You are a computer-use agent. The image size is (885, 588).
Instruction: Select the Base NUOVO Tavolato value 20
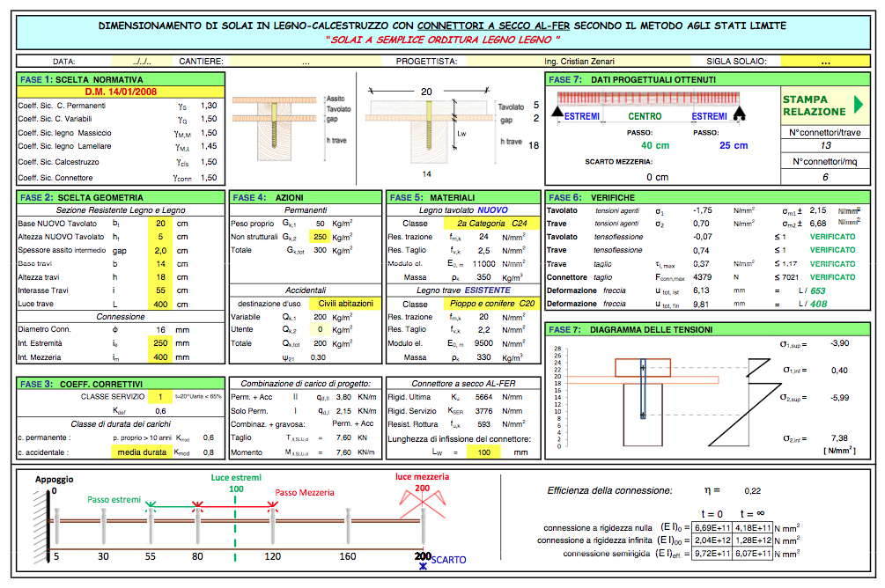[x=161, y=224]
